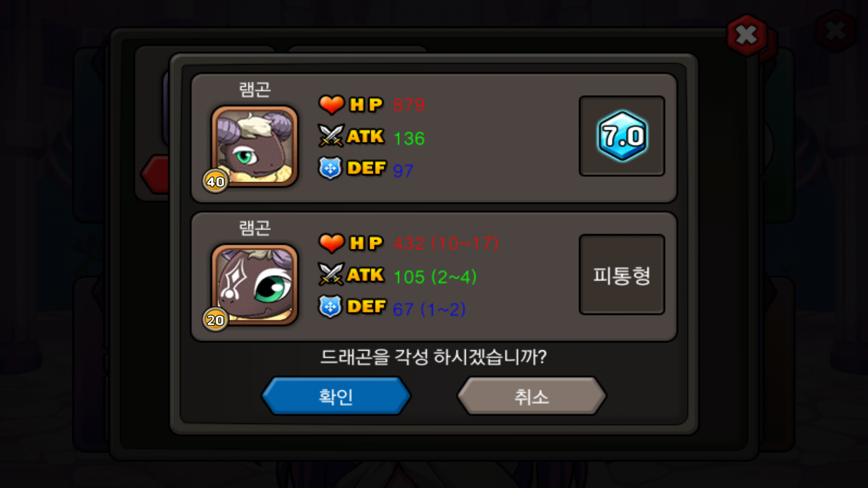Click the 드래곤을 각성 하시겠습니까? prompt text
The image size is (868, 488).
tap(434, 357)
